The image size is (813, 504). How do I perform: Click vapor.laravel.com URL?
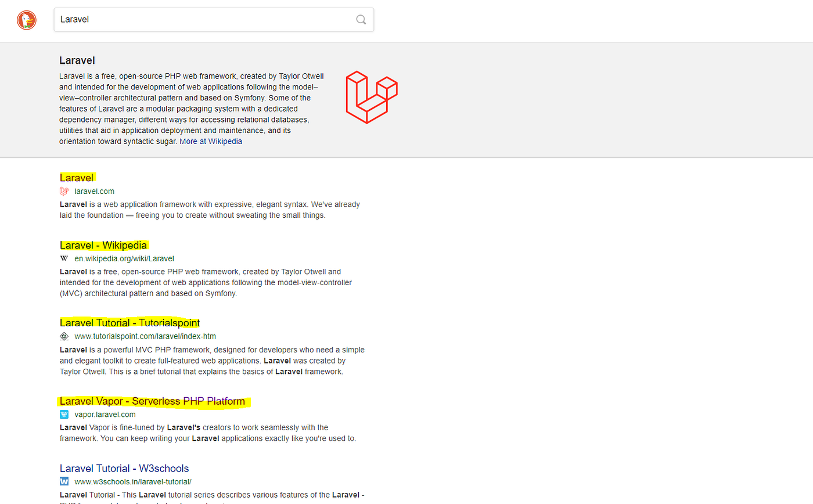click(105, 415)
